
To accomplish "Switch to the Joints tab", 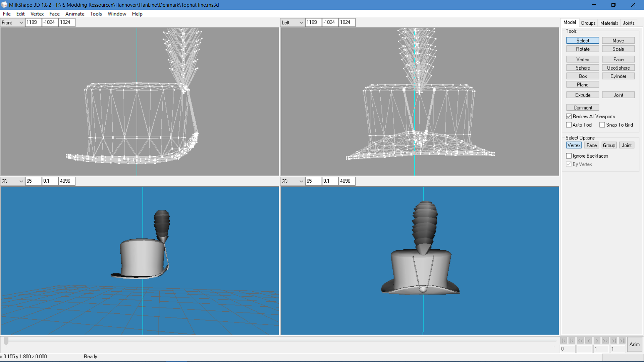I will coord(629,23).
